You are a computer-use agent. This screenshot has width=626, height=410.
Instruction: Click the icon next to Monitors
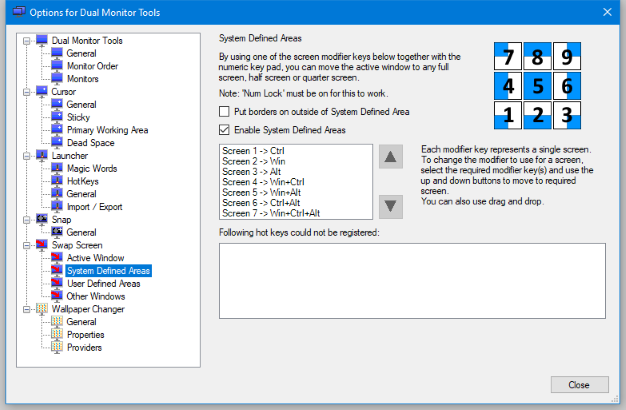pos(57,79)
